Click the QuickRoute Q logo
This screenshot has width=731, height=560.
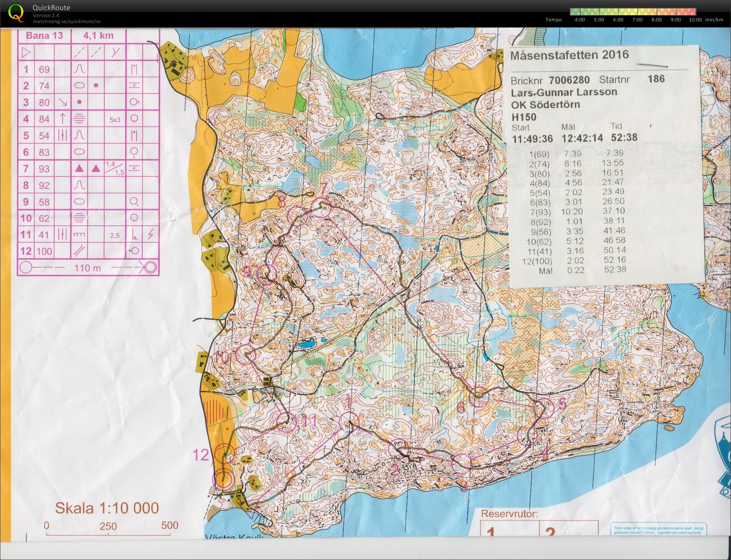pyautogui.click(x=16, y=13)
